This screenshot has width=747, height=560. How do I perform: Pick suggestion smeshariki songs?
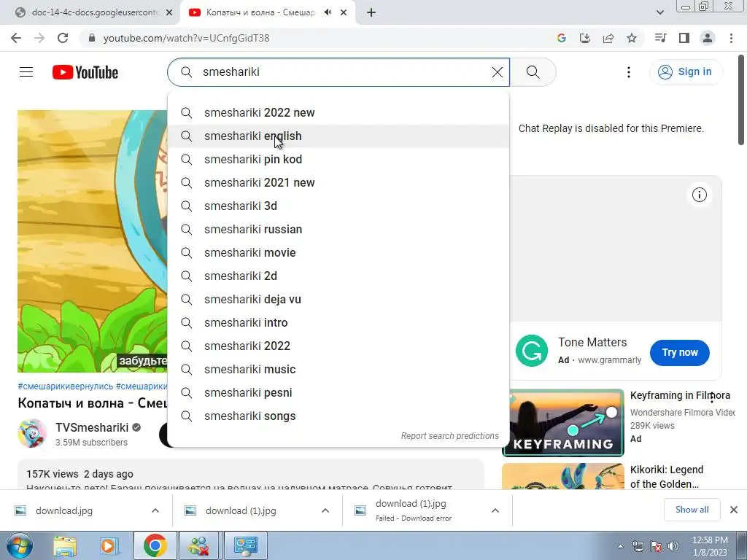click(x=338, y=416)
